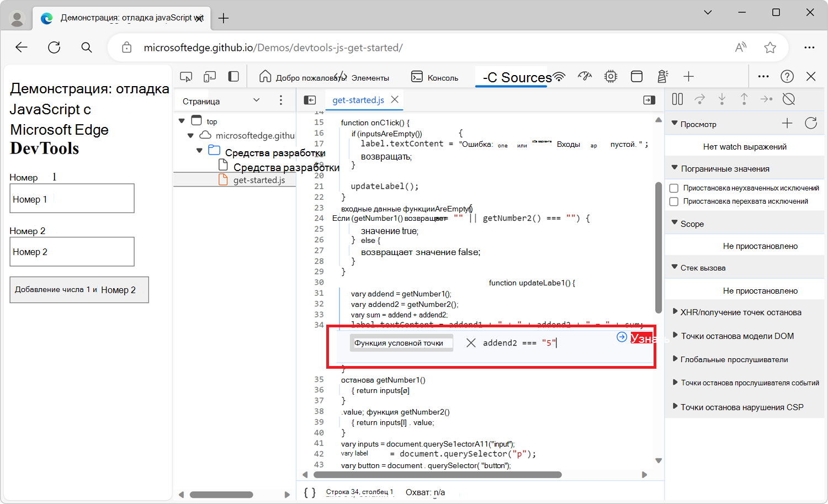The height and width of the screenshot is (504, 828).
Task: Add more tools with the plus icon
Action: point(688,77)
